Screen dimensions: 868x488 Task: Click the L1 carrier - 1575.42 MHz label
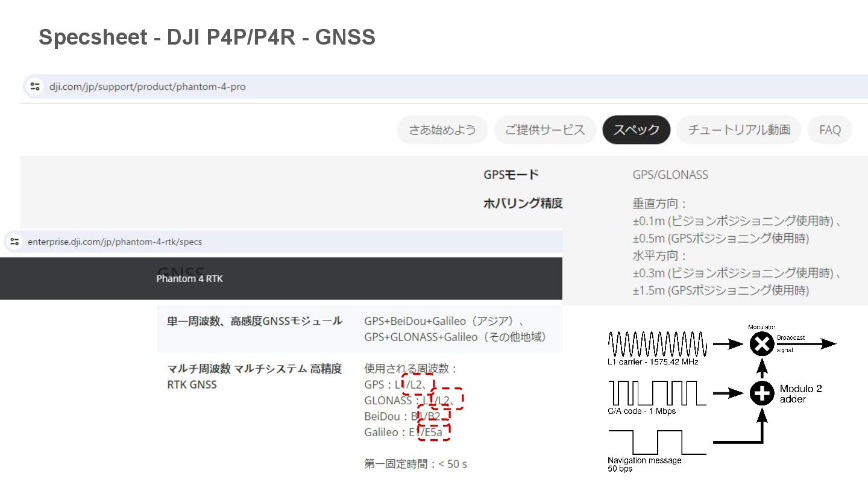point(654,361)
